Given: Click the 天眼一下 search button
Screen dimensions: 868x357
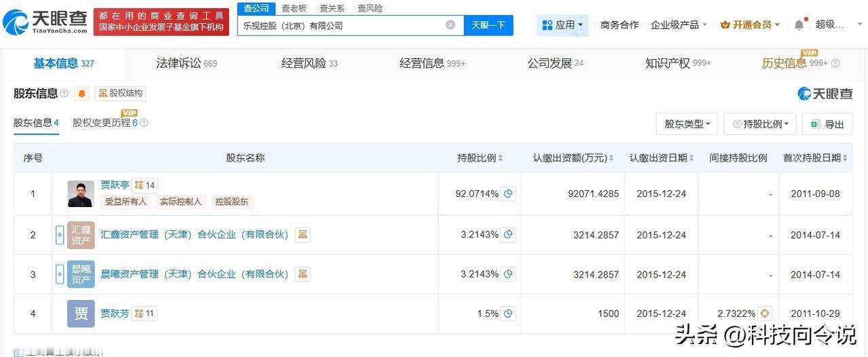Looking at the screenshot, I should (488, 25).
